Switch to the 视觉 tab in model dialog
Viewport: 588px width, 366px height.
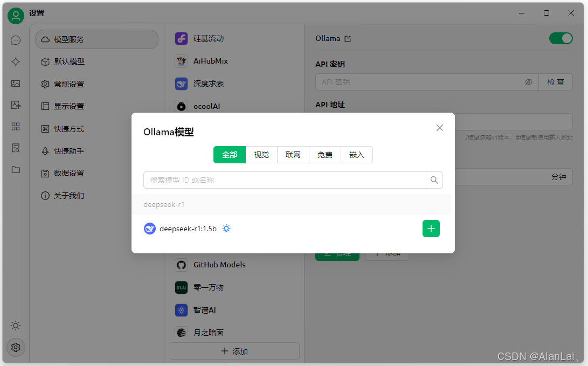coord(261,155)
